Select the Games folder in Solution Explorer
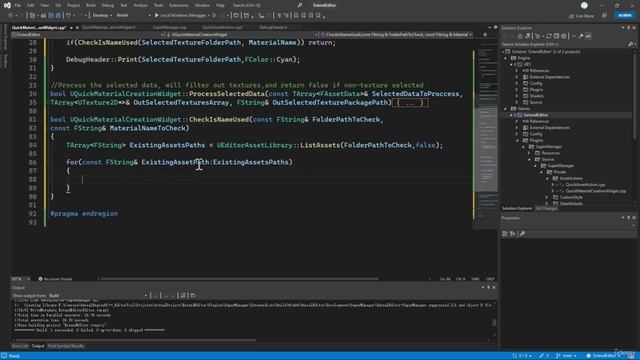The height and width of the screenshot is (360, 640). [524, 109]
